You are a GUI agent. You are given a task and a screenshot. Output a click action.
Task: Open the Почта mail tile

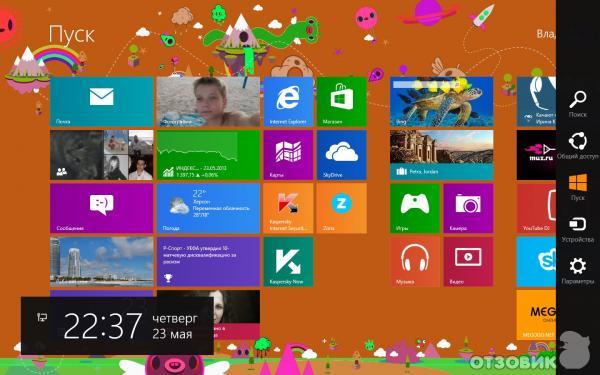[101, 101]
